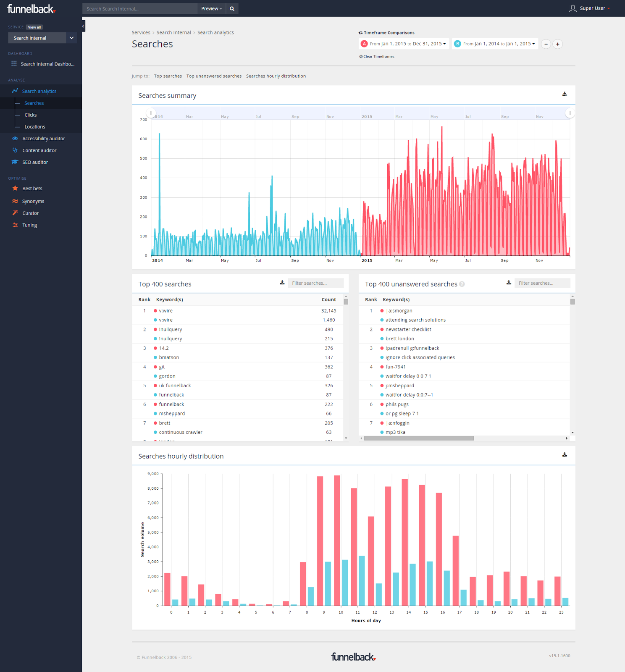Click the Top 400 searches vertical scrollbar
Image resolution: width=625 pixels, height=672 pixels.
pos(346,301)
